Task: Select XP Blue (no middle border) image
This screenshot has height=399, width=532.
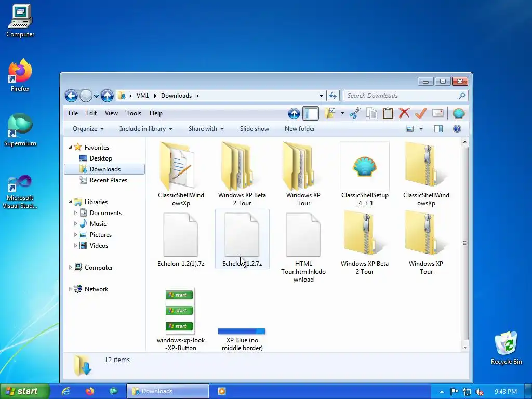Action: 242,339
